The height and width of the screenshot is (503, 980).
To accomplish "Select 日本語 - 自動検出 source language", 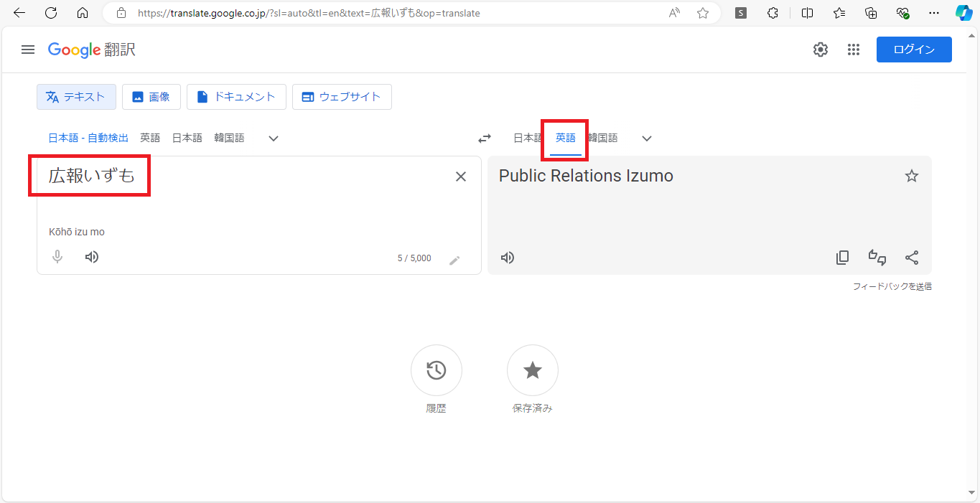I will [x=88, y=138].
